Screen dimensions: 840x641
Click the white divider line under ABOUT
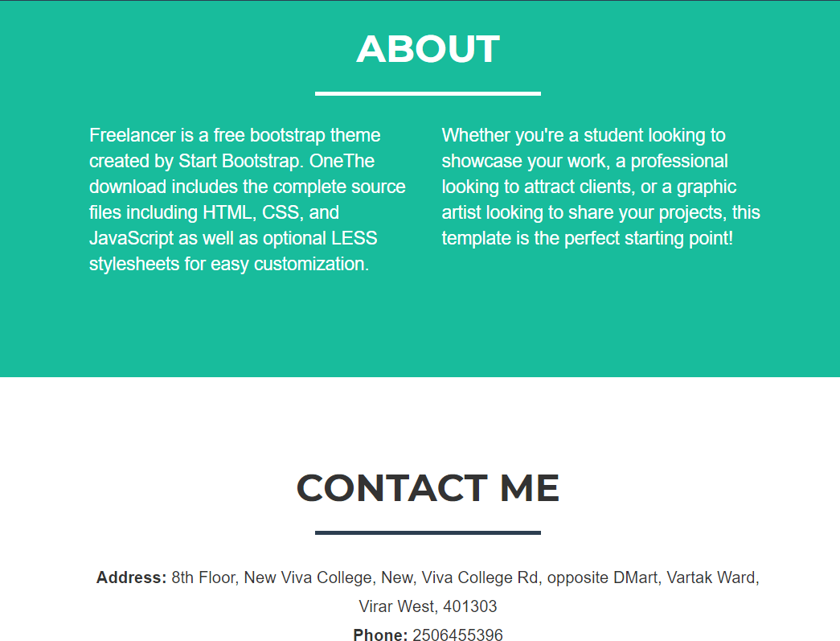pyautogui.click(x=428, y=94)
